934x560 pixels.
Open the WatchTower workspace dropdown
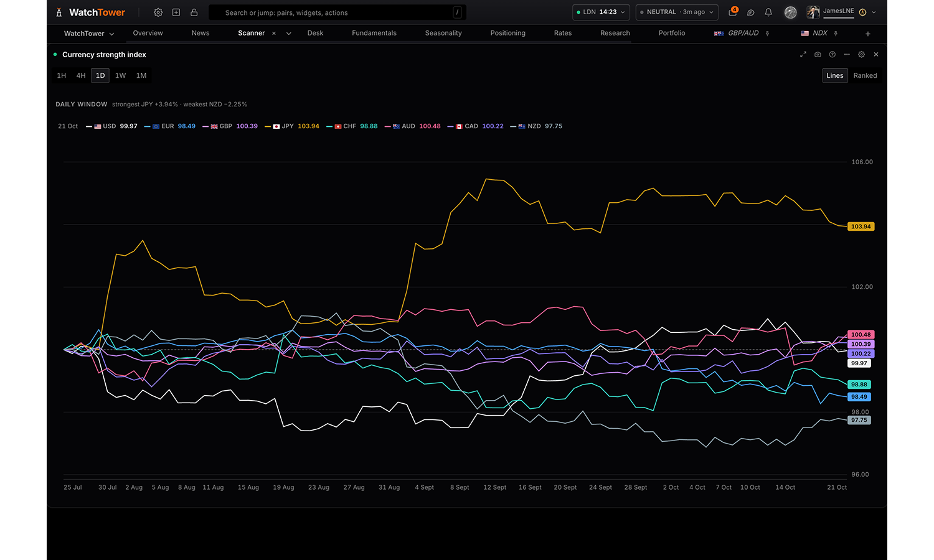click(89, 34)
